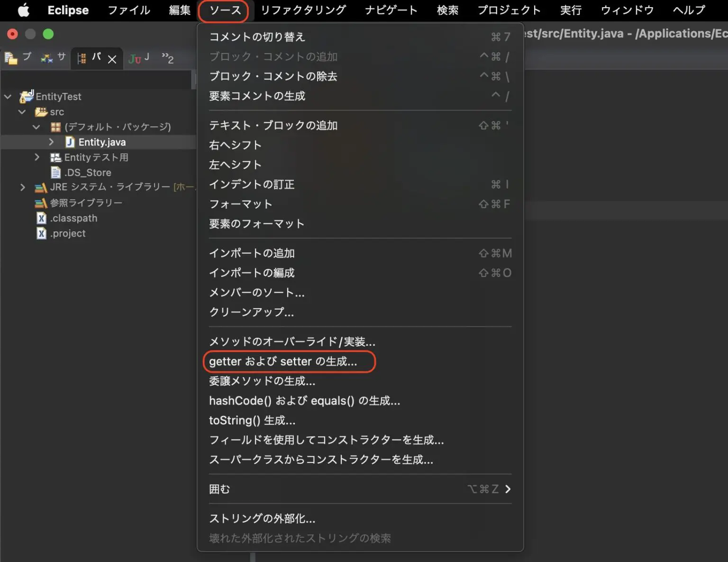Select toString() 生成 menu entry

252,420
